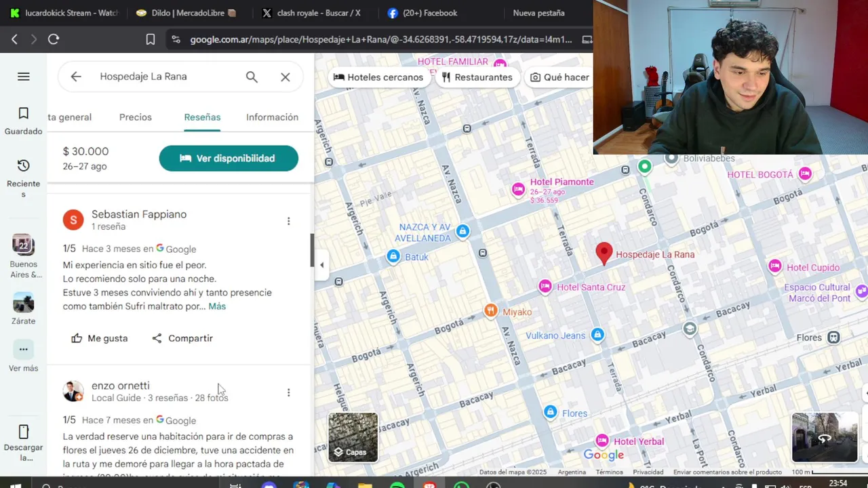Select the Nazca y Av Avellaneda marker
Image resolution: width=868 pixels, height=488 pixels.
click(x=462, y=231)
